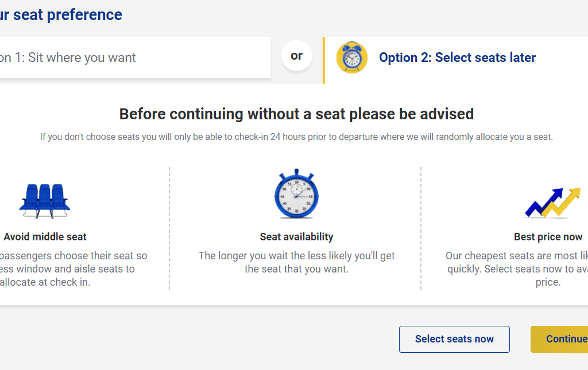Select Option 1: Sit where you want tab
This screenshot has height=370, width=588.
[135, 57]
